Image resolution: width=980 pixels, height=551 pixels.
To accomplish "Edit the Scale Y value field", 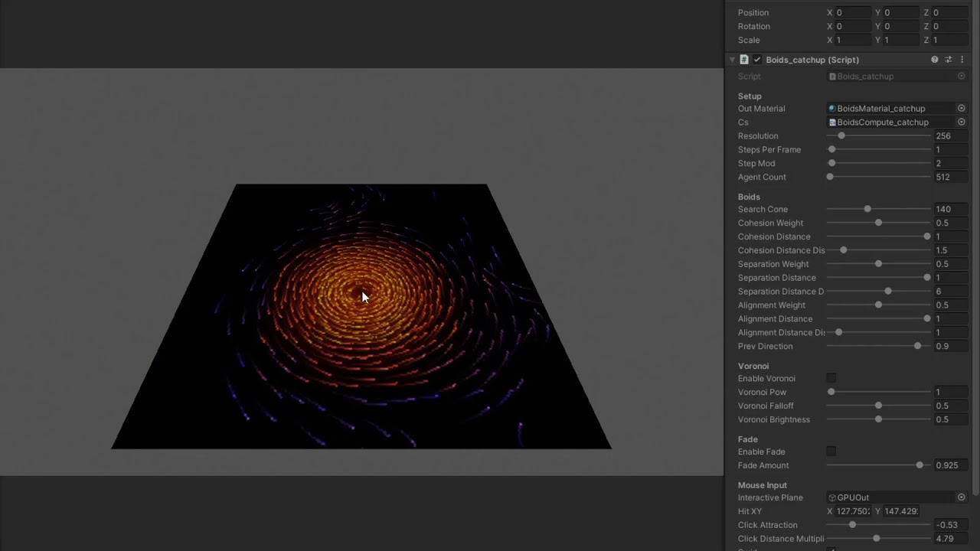I will pyautogui.click(x=901, y=41).
